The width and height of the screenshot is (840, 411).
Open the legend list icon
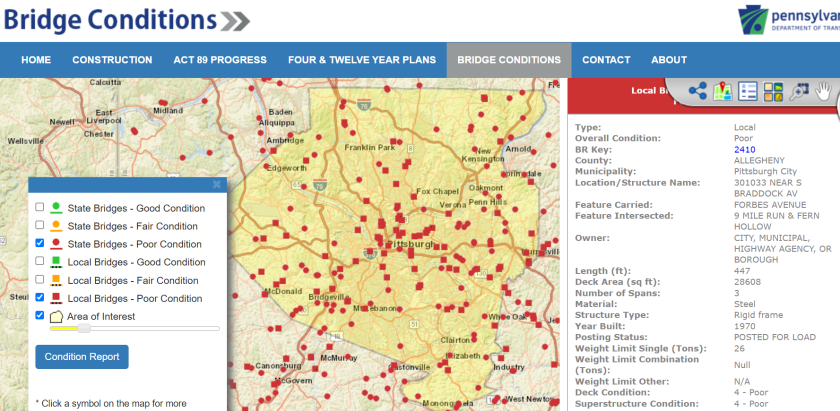coord(747,92)
